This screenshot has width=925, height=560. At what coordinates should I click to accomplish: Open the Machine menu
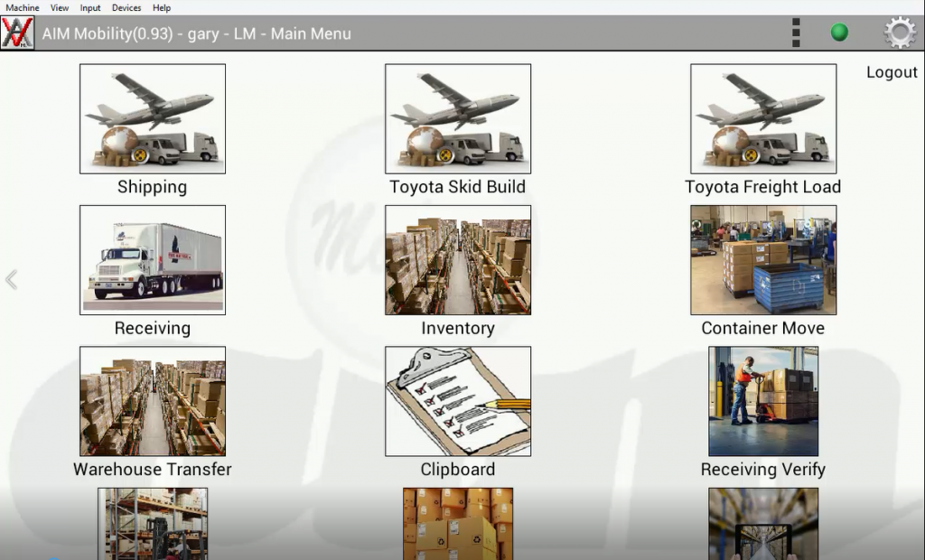[23, 7]
